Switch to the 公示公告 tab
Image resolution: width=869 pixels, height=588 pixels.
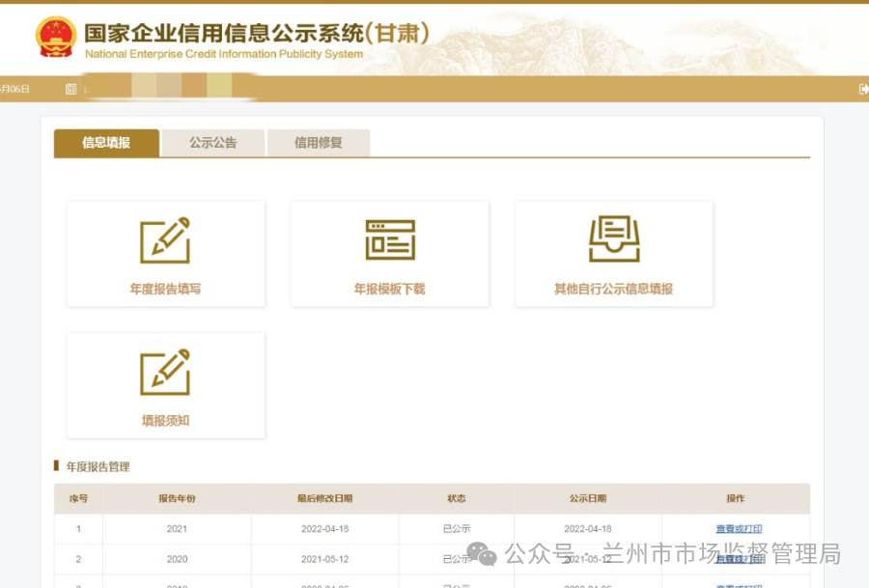click(x=212, y=143)
